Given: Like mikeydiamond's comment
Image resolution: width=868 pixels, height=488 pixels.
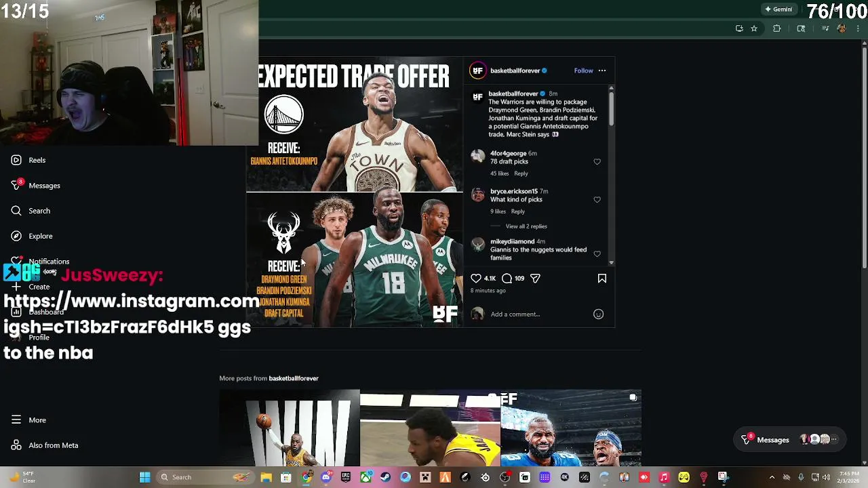Looking at the screenshot, I should pos(597,254).
